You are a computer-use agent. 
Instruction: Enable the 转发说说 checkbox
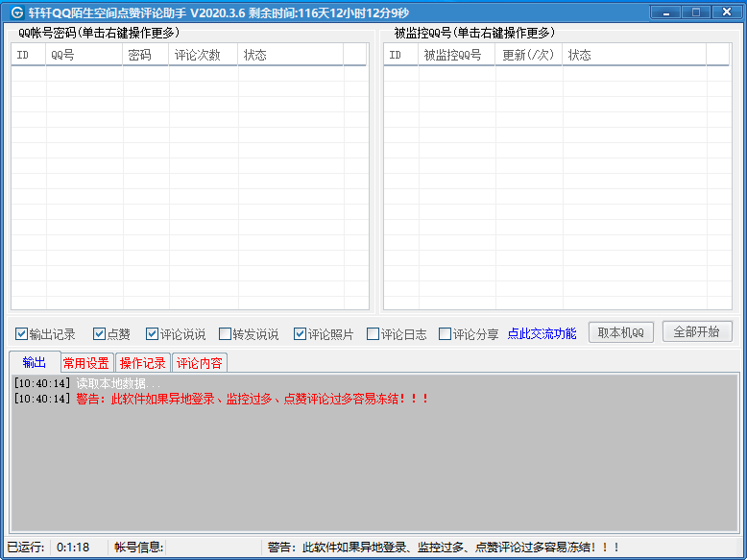(226, 334)
